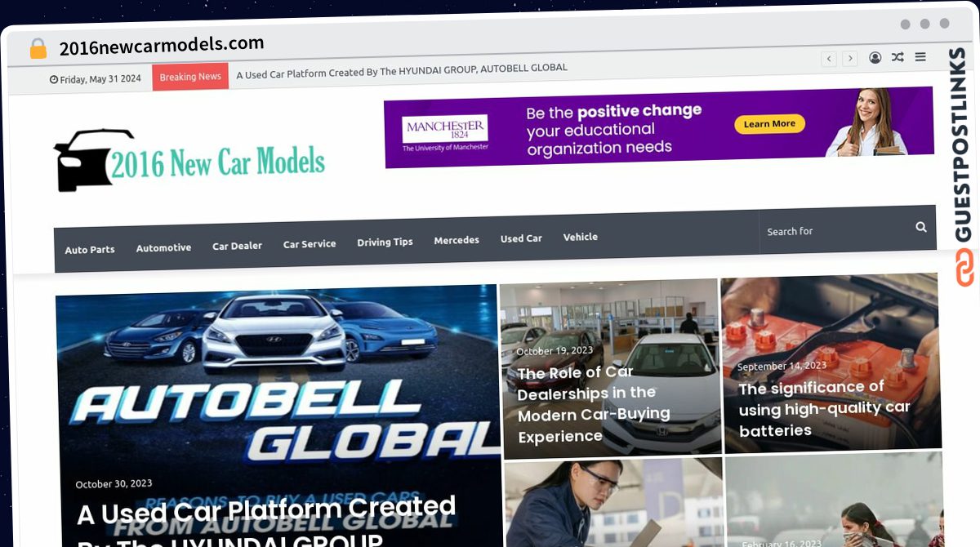Viewport: 980px width, 547px height.
Task: Open the Used Car Platform featured article headline
Action: pyautogui.click(x=266, y=523)
